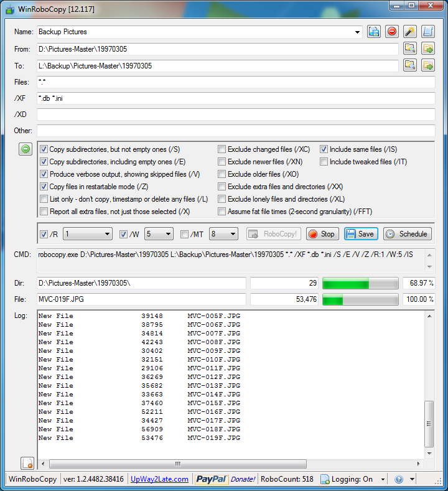Click the WinRoboCopy title bar app icon
This screenshot has height=491, width=448.
[x=10, y=9]
